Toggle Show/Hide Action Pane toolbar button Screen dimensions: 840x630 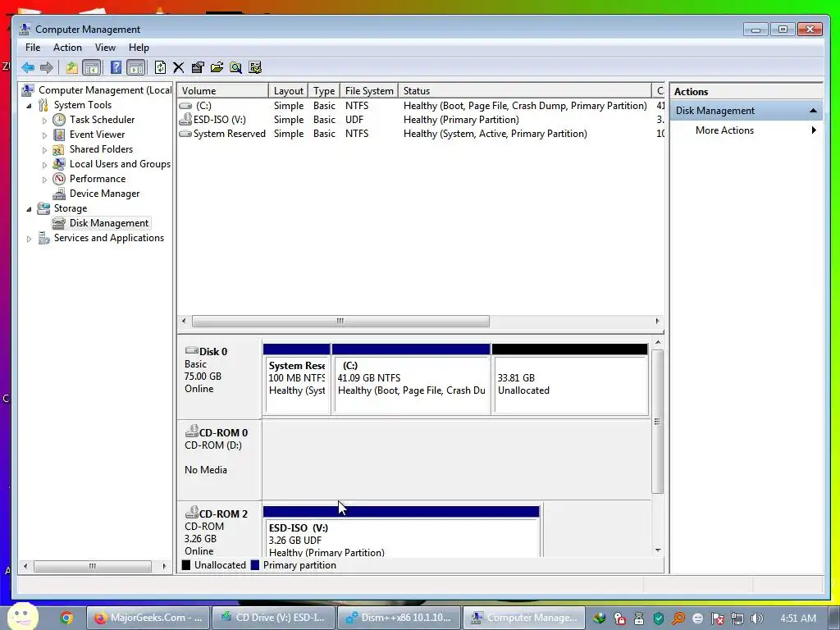(x=136, y=67)
